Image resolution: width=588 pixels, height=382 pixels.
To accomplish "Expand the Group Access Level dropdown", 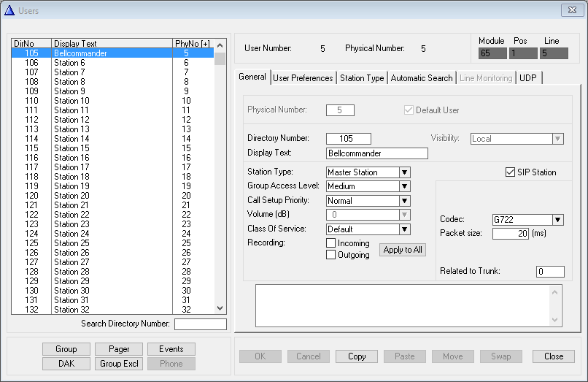I will click(405, 186).
